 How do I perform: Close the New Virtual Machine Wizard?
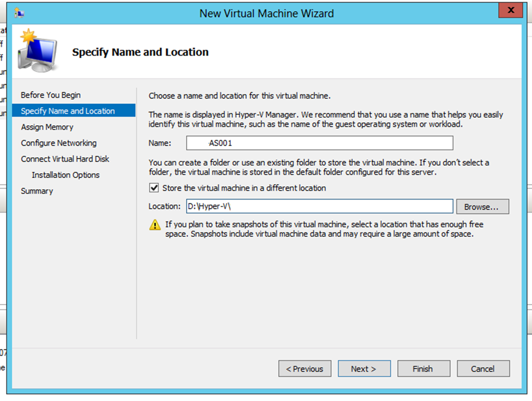(x=511, y=10)
